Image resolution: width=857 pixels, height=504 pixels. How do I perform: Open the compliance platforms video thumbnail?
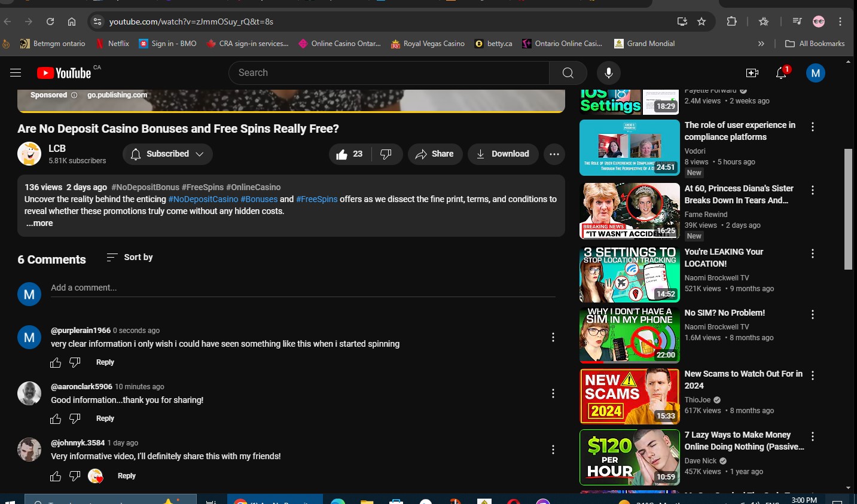[x=630, y=148]
